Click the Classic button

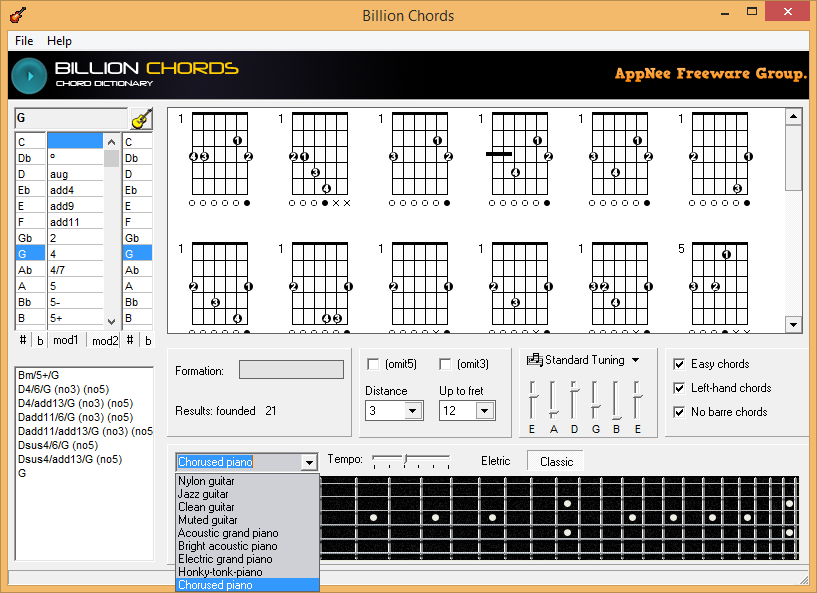pos(556,462)
